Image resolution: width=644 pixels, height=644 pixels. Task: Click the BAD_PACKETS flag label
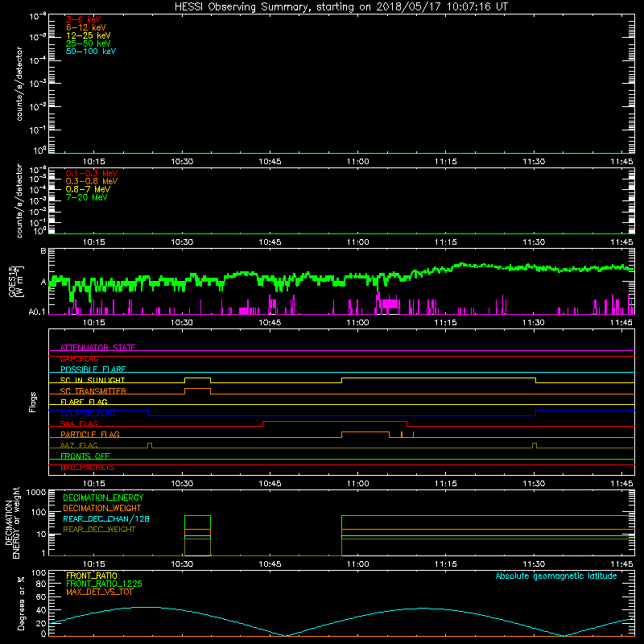pyautogui.click(x=88, y=468)
